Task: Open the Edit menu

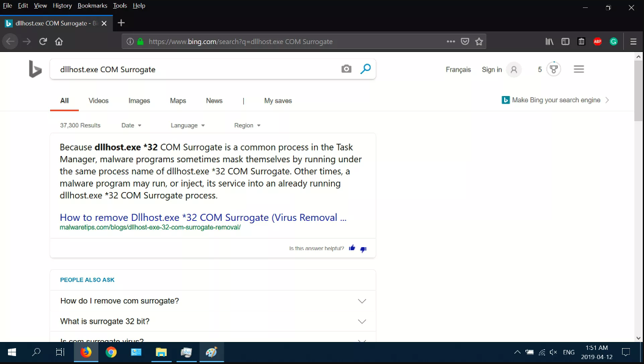Action: (23, 6)
